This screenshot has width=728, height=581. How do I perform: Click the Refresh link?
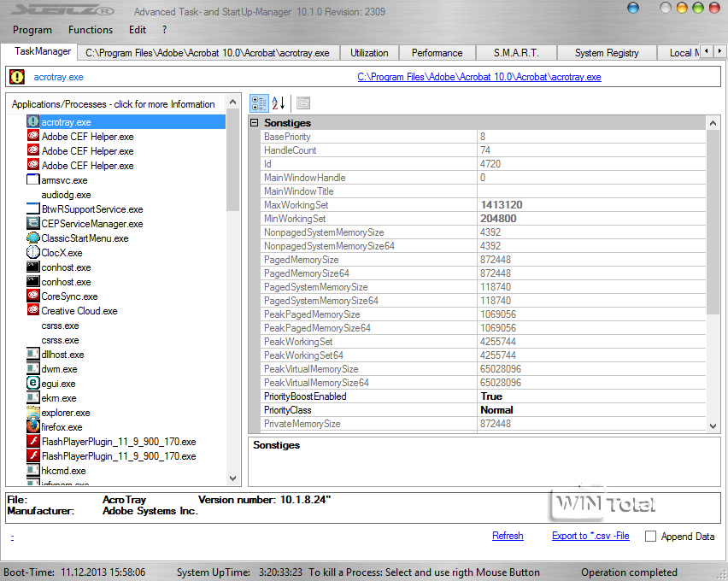(508, 536)
